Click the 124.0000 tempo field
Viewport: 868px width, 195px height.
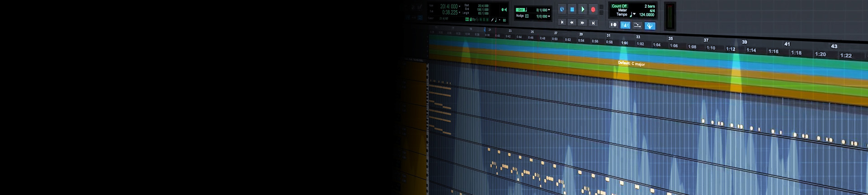click(x=646, y=15)
